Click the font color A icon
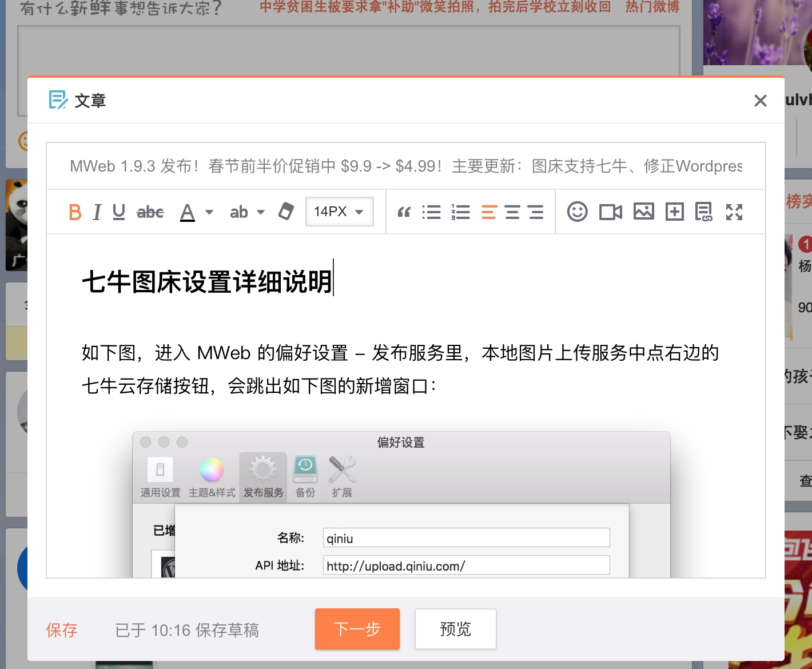 (188, 212)
